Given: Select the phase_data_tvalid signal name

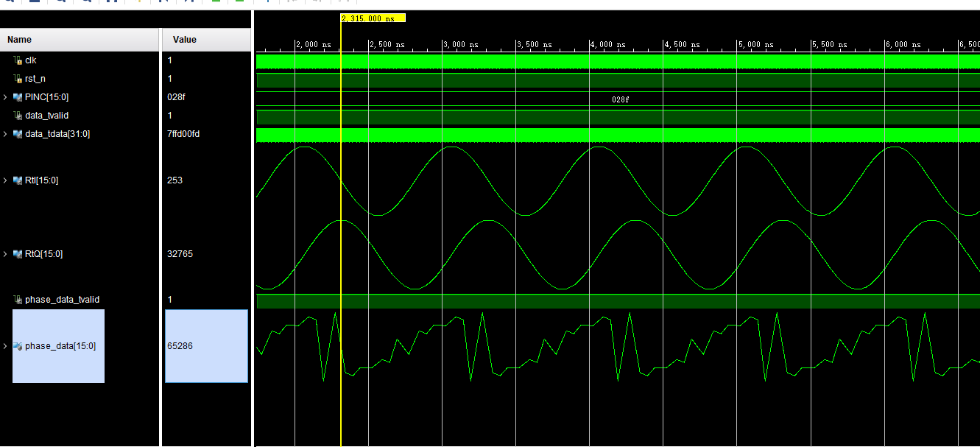Looking at the screenshot, I should coord(62,300).
